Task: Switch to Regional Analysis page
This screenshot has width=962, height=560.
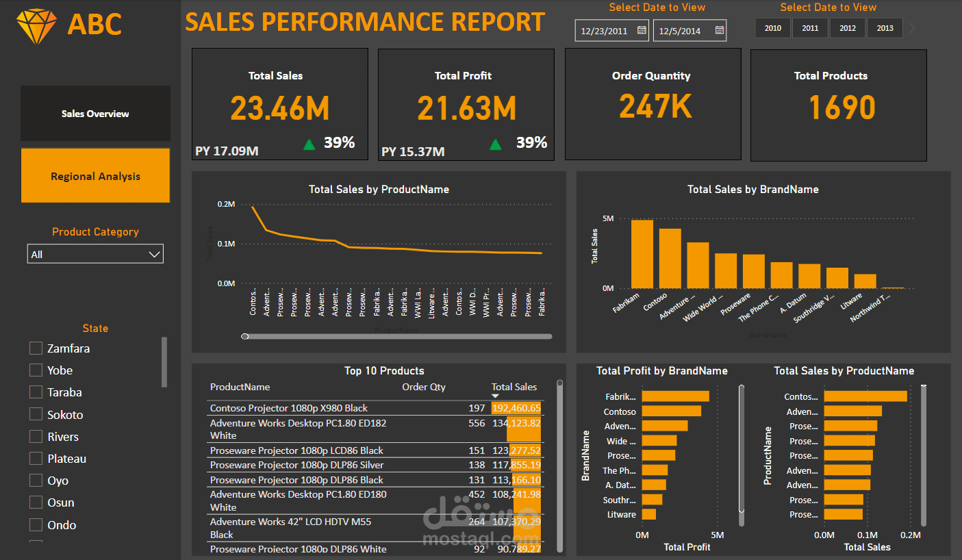Action: 95,176
